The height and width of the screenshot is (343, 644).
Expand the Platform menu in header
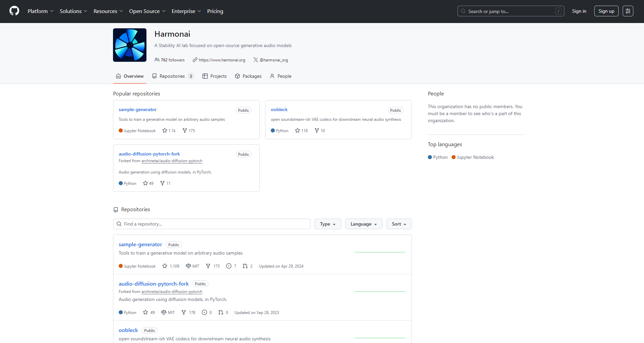(40, 11)
